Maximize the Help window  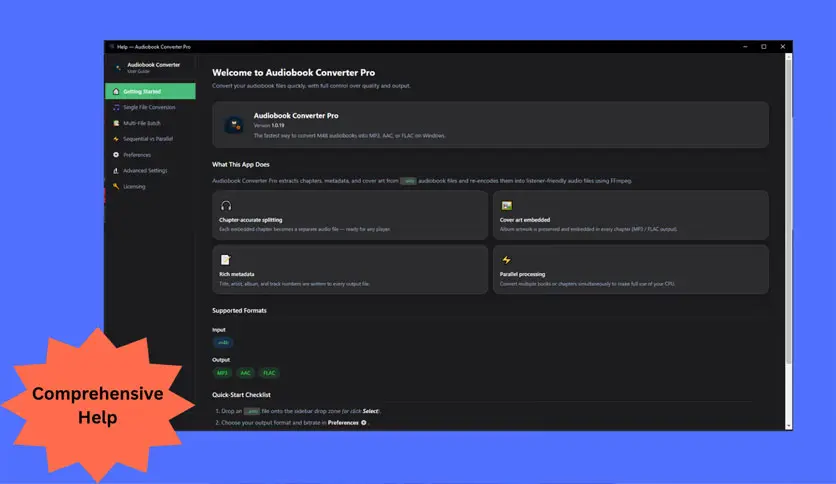click(x=763, y=46)
